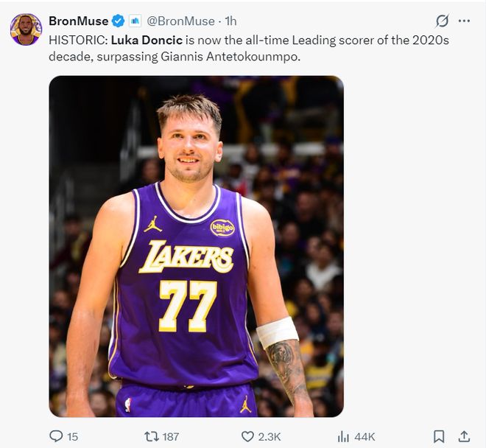Click the Grok explain post icon
This screenshot has width=486, height=448.
click(442, 21)
